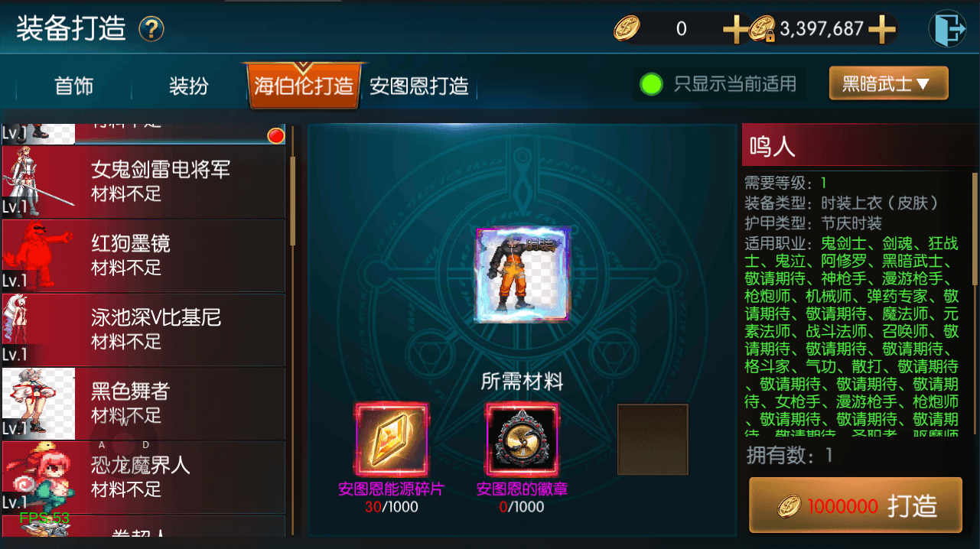Open the 安图恩打造 tab
Screen dimensions: 980x549
418,86
